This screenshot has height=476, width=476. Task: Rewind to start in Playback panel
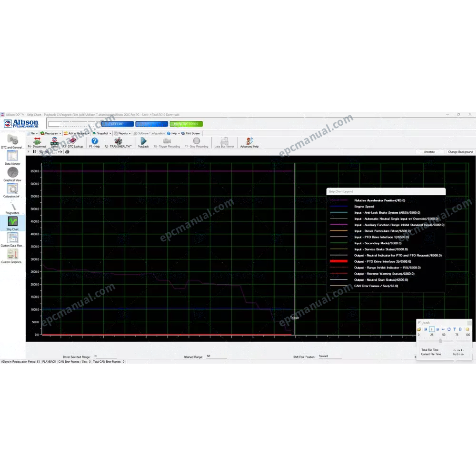tap(426, 329)
